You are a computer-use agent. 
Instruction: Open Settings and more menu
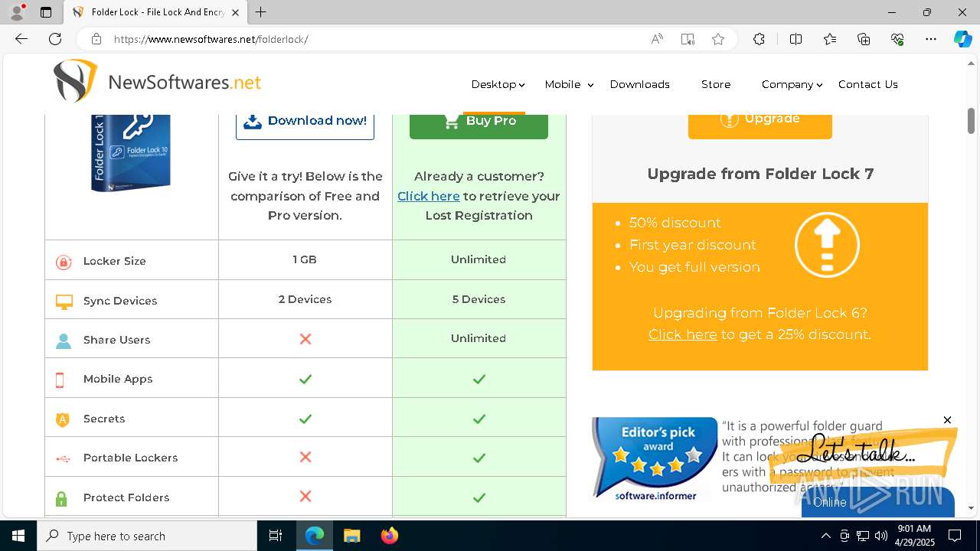(x=931, y=39)
